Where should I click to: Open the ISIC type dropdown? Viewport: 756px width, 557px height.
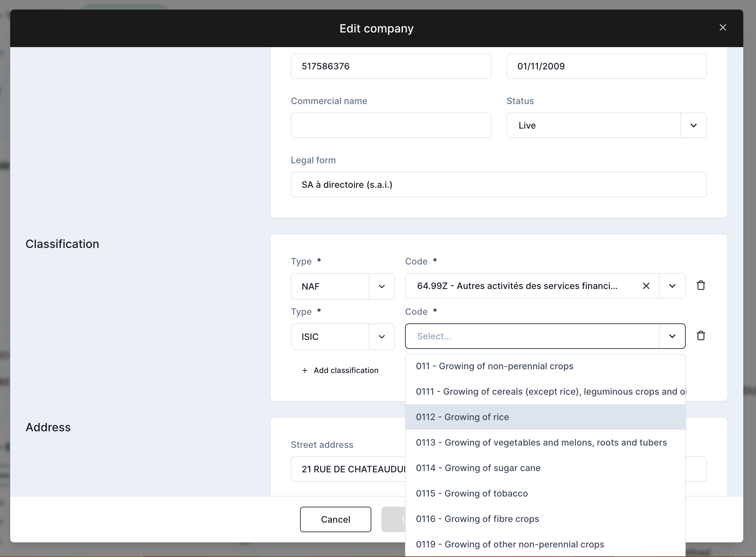381,337
